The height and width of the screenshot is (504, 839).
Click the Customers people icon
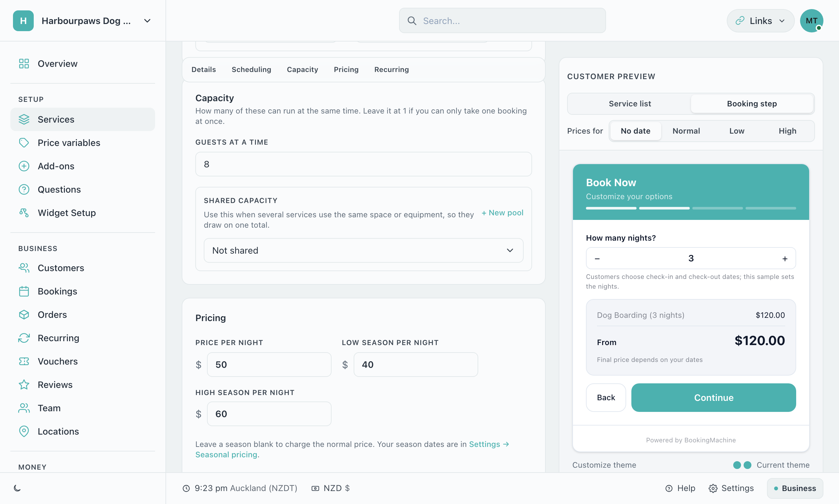pyautogui.click(x=24, y=268)
